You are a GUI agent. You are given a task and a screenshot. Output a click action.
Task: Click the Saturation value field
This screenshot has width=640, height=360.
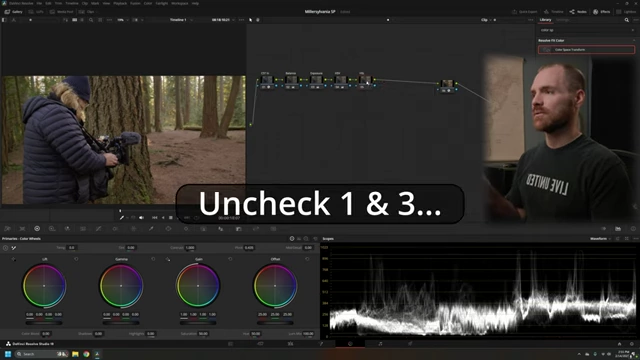[203, 334]
